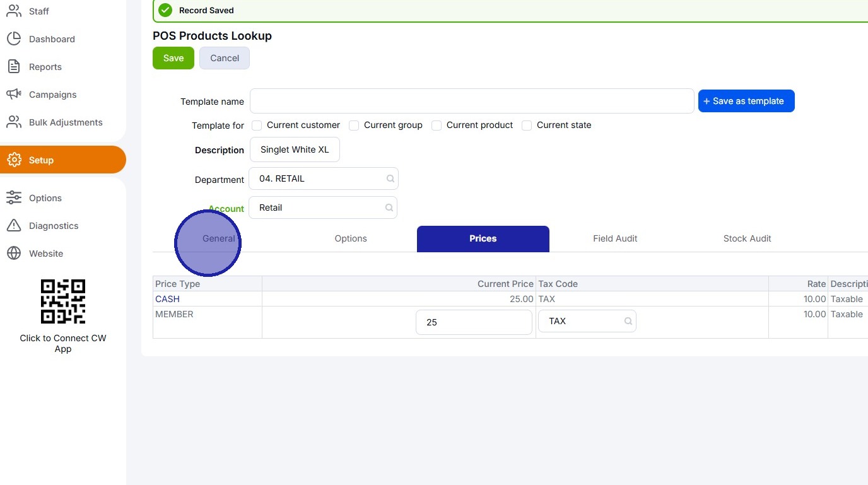Click the MEMBER price input showing 25
868x485 pixels.
pyautogui.click(x=474, y=322)
